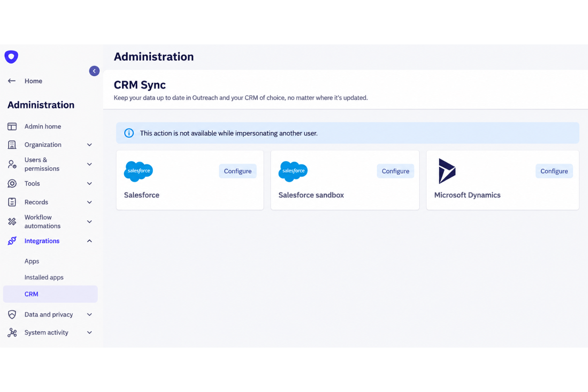Expand the Data and privacy chevron

[x=89, y=315]
